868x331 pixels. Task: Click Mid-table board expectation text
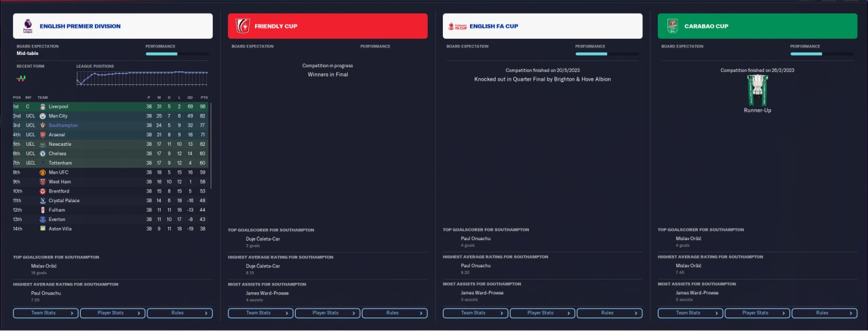[28, 53]
